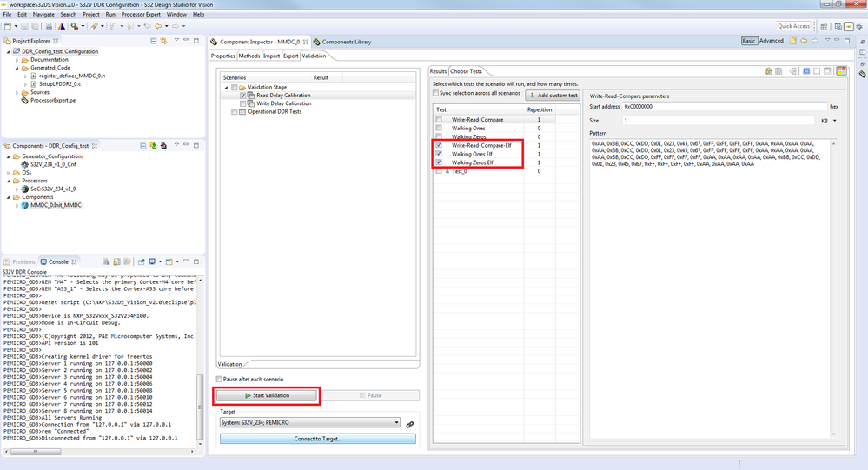Open ProcessorExpert.pe in Project Explorer

click(x=53, y=101)
